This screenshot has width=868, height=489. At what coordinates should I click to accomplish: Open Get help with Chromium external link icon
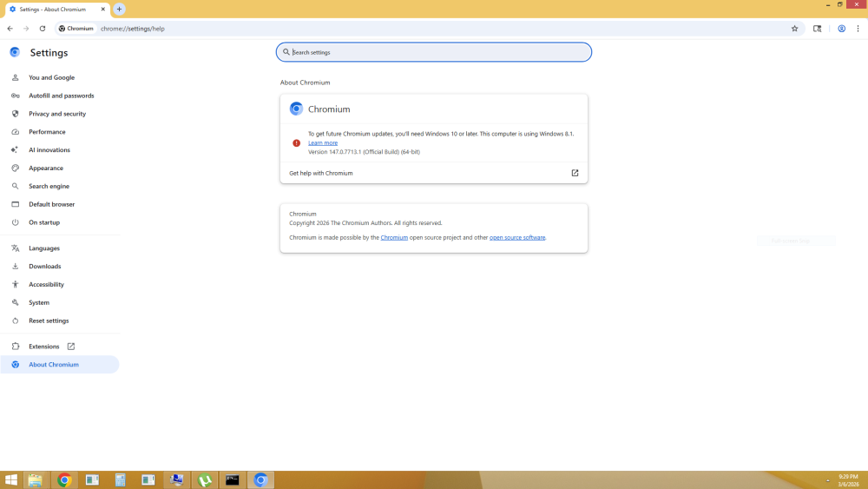pos(575,174)
